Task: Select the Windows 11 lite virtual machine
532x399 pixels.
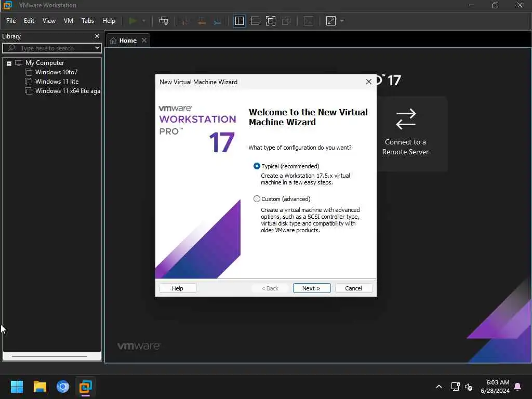Action: pos(57,82)
